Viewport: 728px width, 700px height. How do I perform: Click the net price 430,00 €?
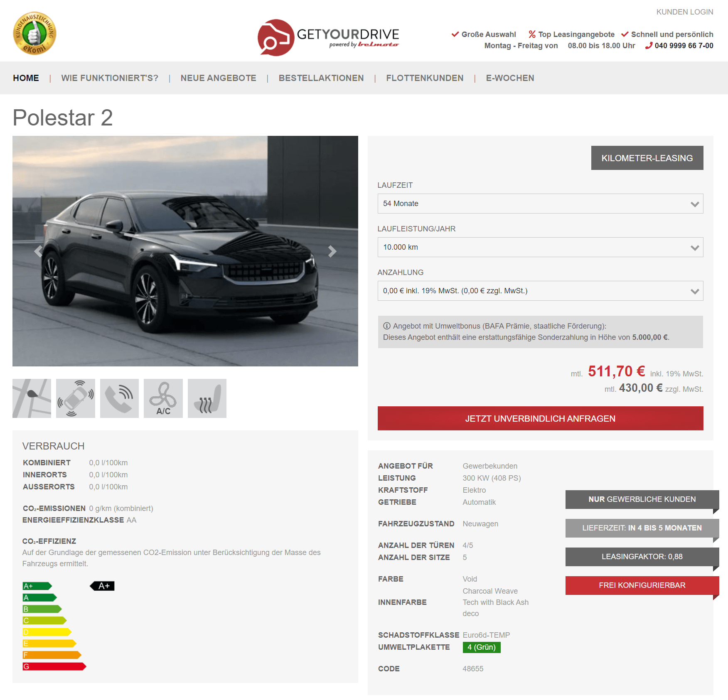tap(641, 388)
